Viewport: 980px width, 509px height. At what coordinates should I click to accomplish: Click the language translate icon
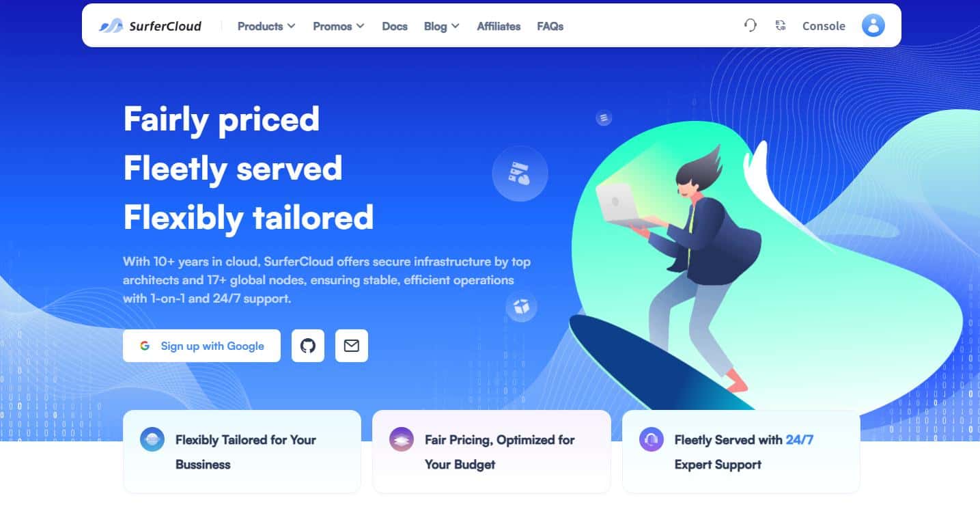(x=781, y=26)
